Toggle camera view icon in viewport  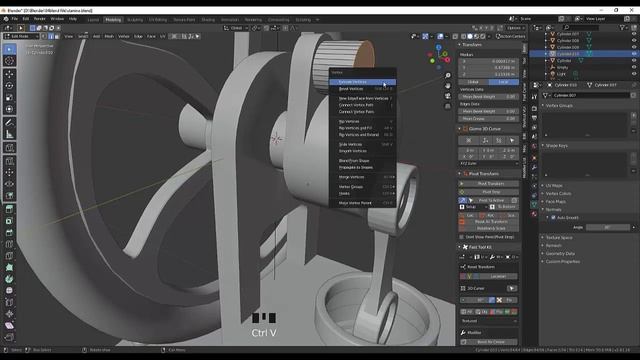[448, 96]
